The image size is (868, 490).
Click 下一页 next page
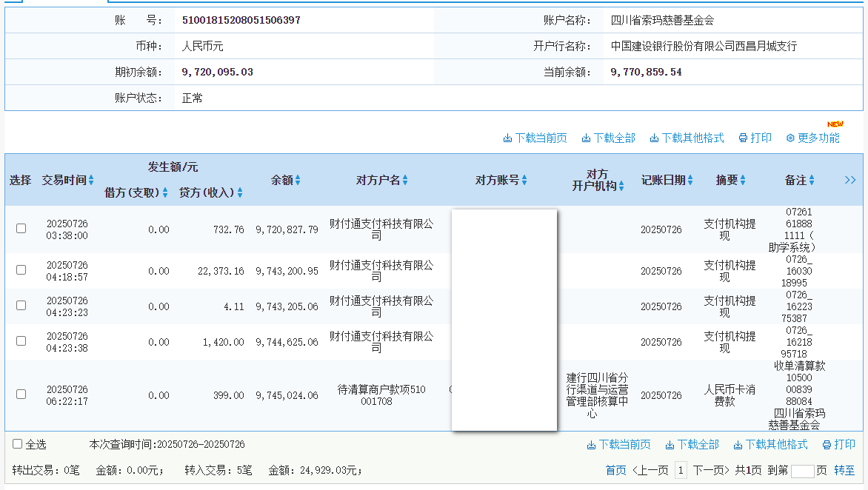pos(711,470)
